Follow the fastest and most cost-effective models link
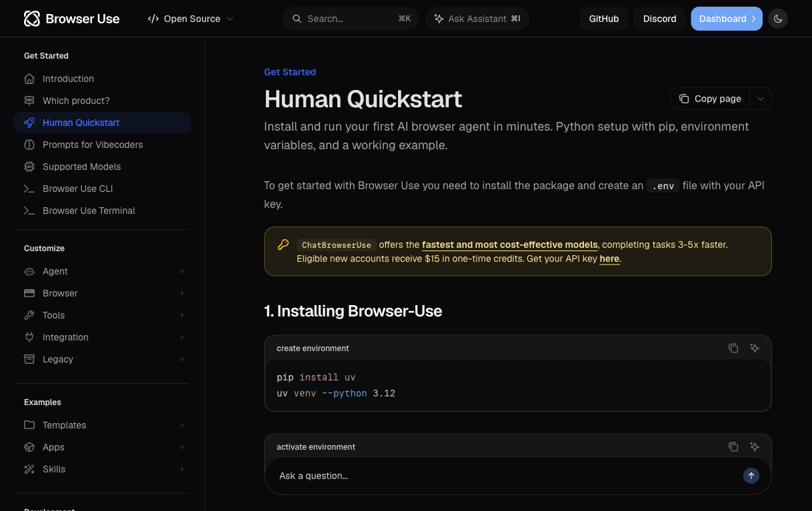812x511 pixels. (510, 245)
